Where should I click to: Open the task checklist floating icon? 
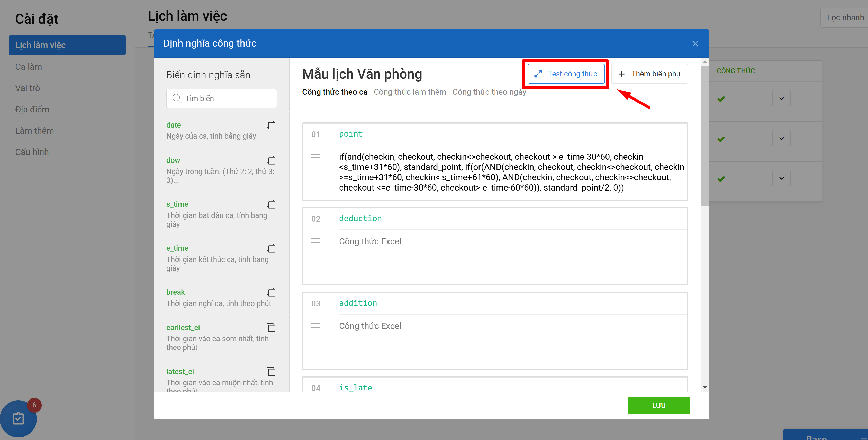pos(18,418)
